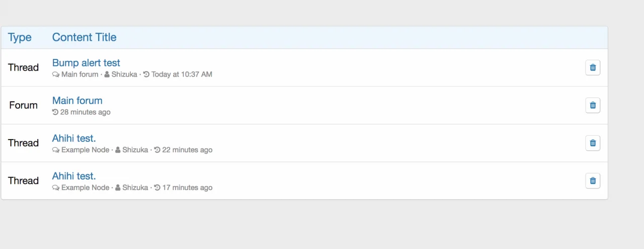Select Shizuka in the 22 minutes ago row
Screen dimensions: 644x249
tap(135, 150)
